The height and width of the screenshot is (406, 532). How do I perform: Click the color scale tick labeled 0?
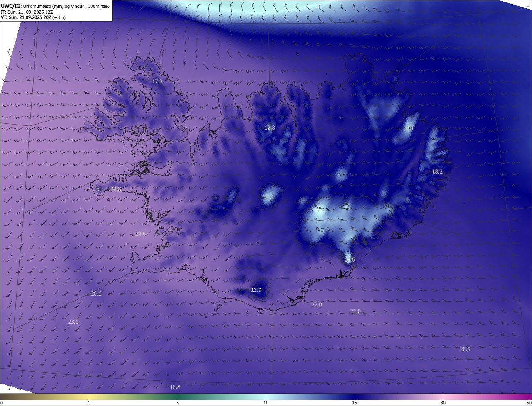[x=2, y=403]
